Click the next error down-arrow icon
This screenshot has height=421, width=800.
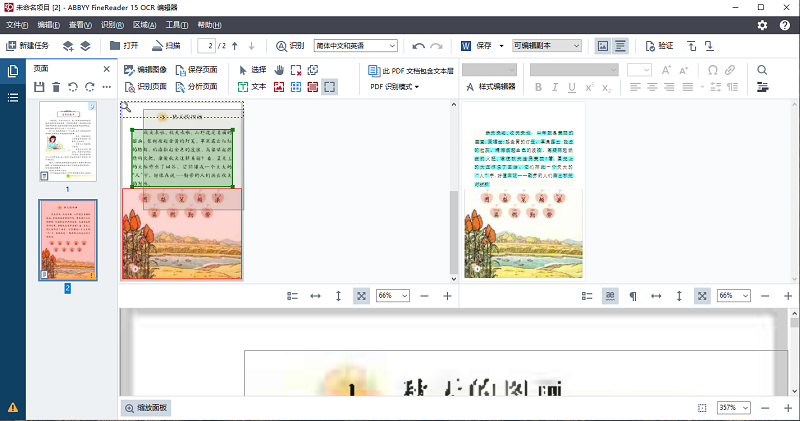pyautogui.click(x=709, y=46)
